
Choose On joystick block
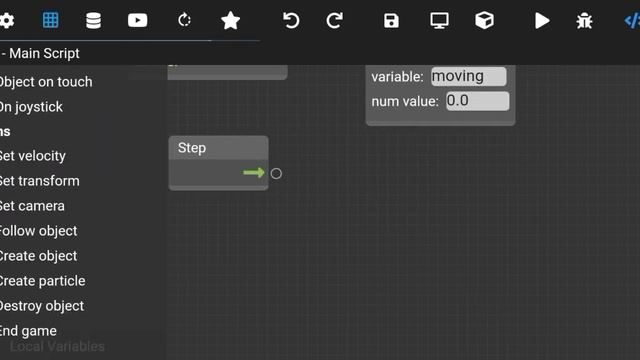(31, 107)
